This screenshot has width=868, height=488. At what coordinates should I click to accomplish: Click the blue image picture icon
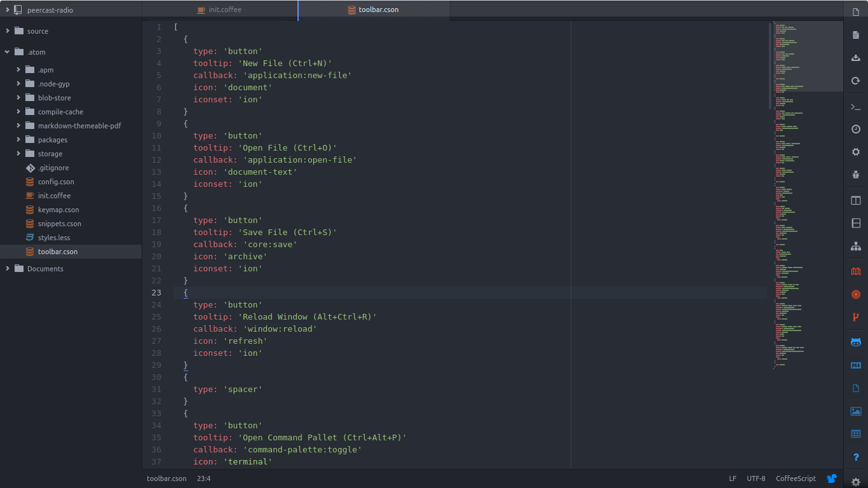coord(856,411)
